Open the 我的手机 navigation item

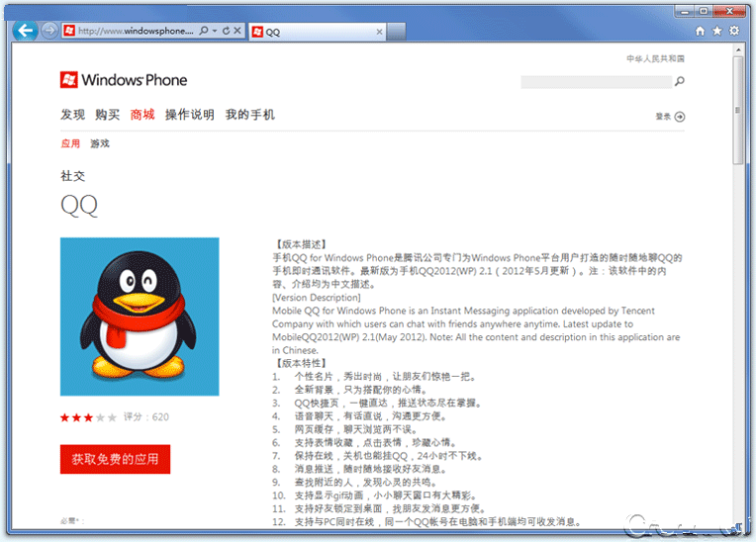[249, 115]
